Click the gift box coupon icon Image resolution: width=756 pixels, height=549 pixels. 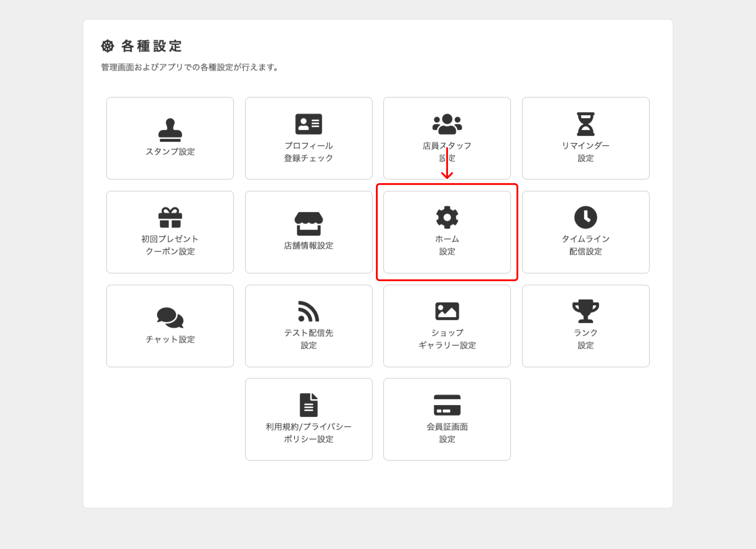pos(170,218)
